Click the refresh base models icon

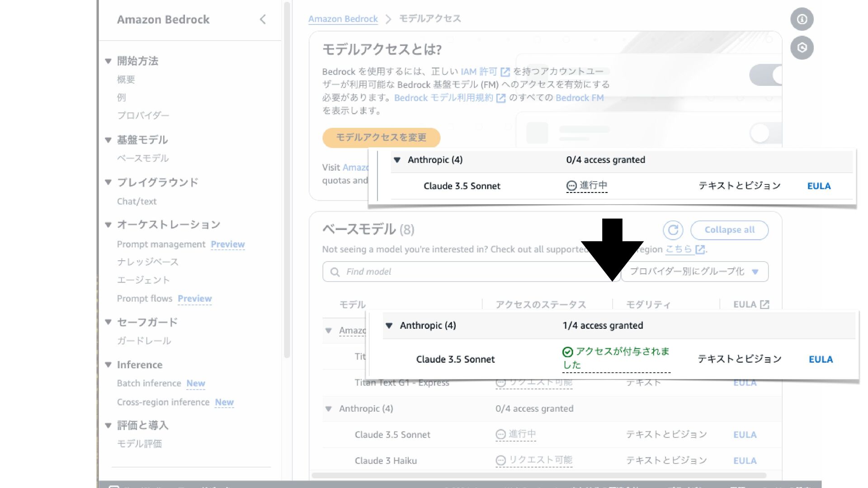tap(673, 230)
